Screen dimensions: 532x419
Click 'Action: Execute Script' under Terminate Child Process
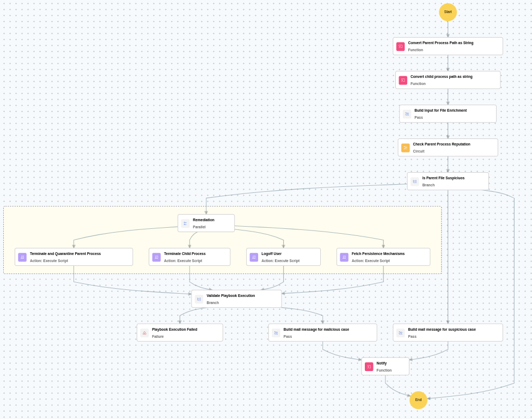183,261
